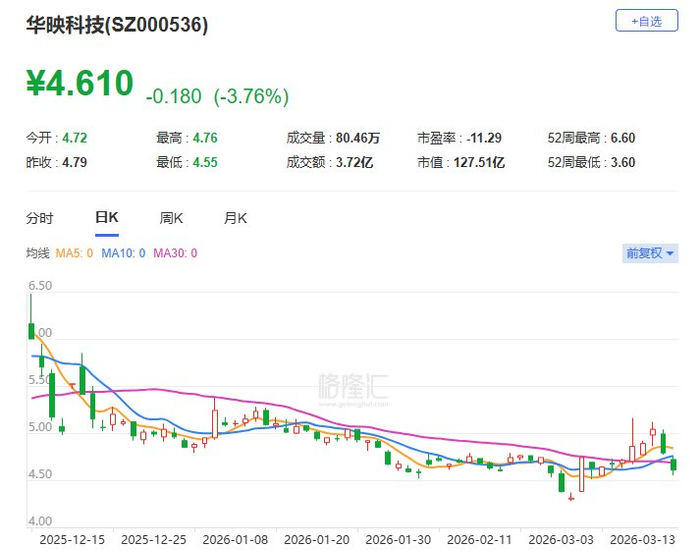
Task: Select the 日K tab
Action: pyautogui.click(x=107, y=217)
